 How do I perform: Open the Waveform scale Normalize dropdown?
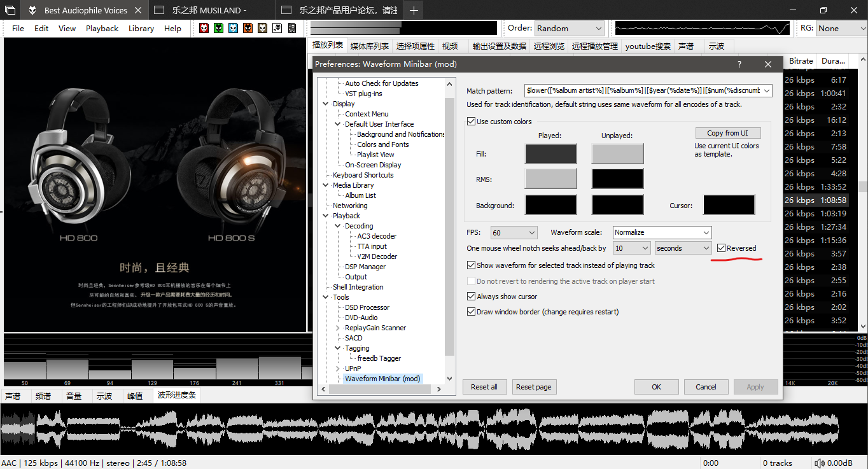[x=662, y=233]
